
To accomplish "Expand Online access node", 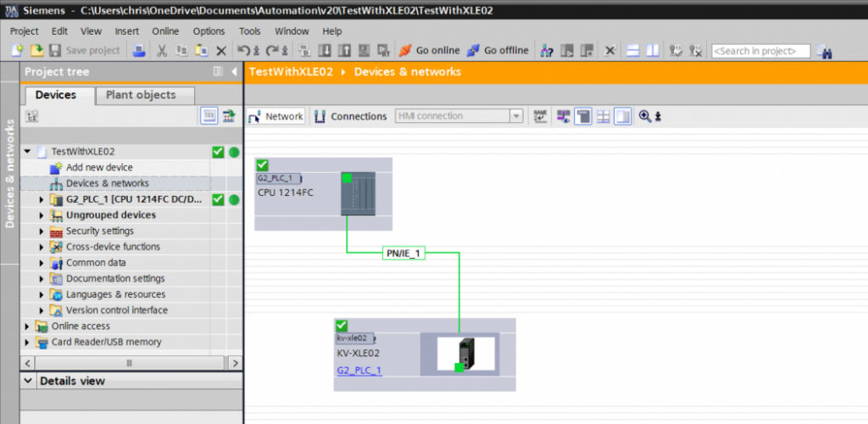I will [x=26, y=326].
